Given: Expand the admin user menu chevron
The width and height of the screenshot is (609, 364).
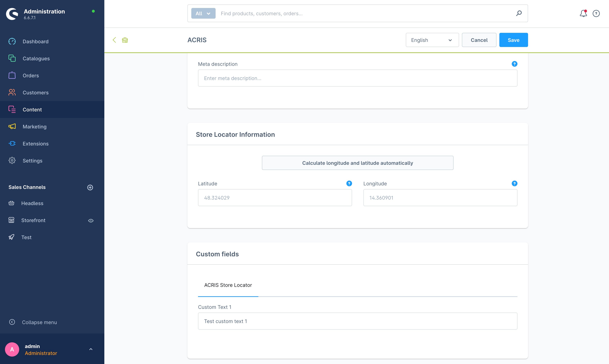Looking at the screenshot, I should (91, 349).
